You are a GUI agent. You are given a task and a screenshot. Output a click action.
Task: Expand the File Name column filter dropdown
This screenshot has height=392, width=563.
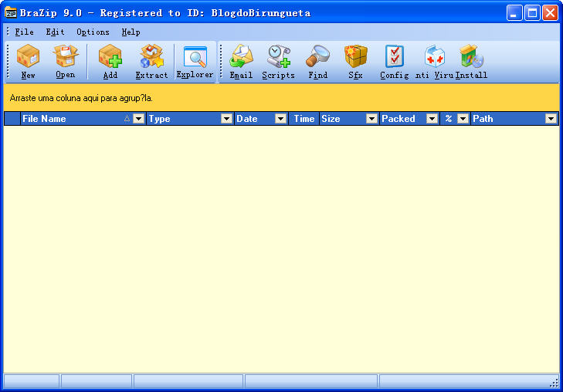tap(138, 119)
